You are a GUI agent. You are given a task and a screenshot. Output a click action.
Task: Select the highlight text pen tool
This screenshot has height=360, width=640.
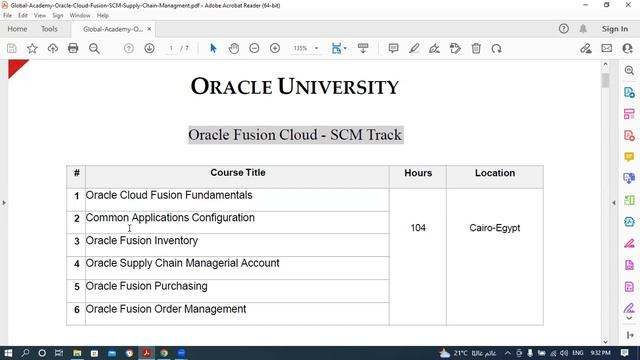click(414, 49)
